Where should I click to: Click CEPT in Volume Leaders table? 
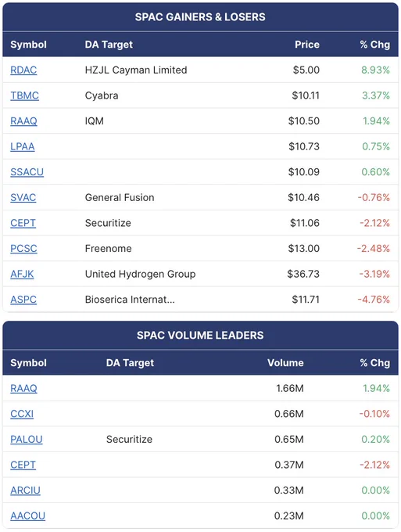coord(23,465)
